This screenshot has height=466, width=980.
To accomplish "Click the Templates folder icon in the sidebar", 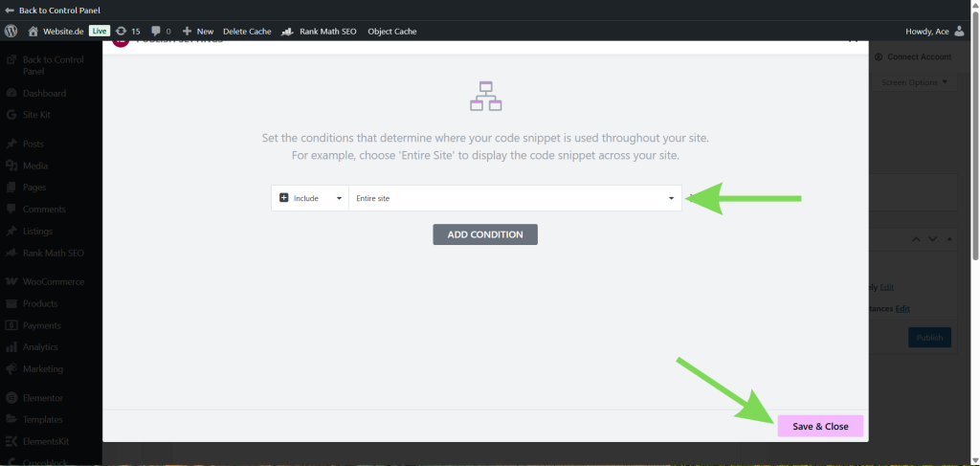I will (x=11, y=420).
